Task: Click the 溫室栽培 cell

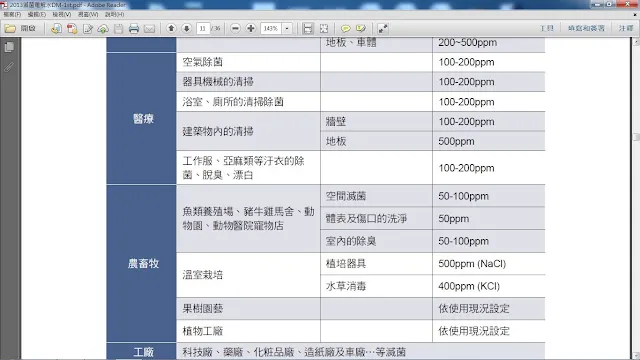Action: coord(249,275)
